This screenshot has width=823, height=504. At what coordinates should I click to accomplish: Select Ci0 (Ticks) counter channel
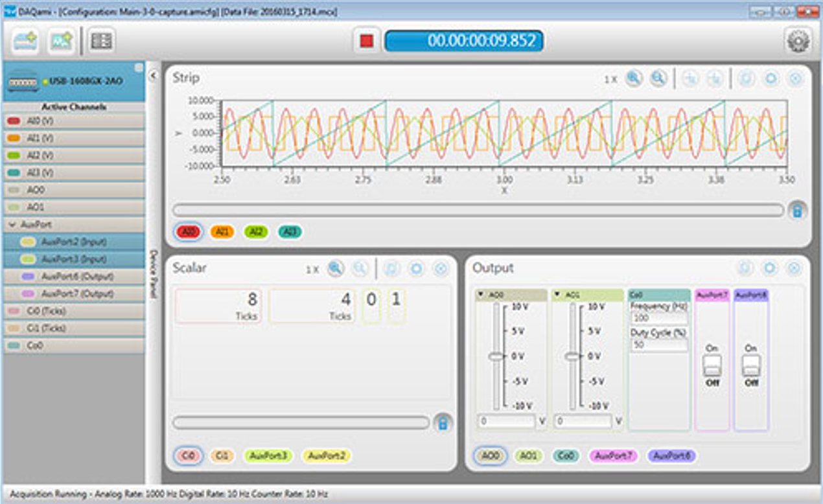[x=74, y=311]
